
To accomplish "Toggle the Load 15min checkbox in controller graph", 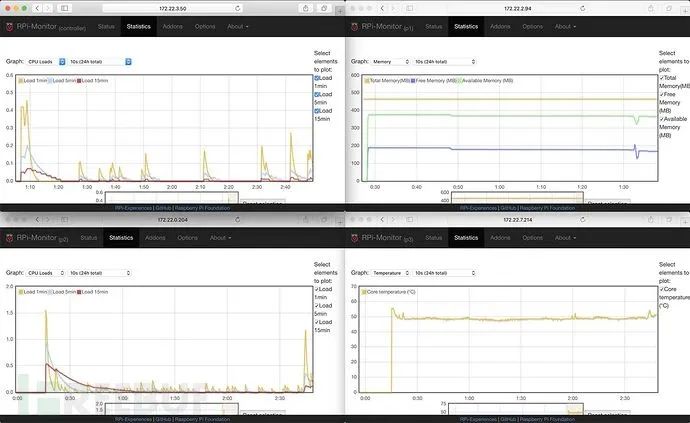I will click(x=317, y=111).
